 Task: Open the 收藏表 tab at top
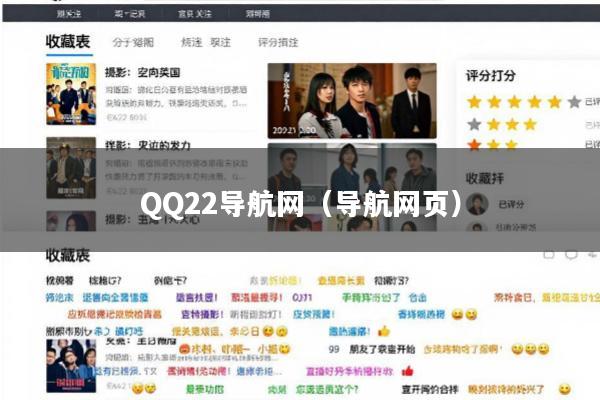click(68, 42)
